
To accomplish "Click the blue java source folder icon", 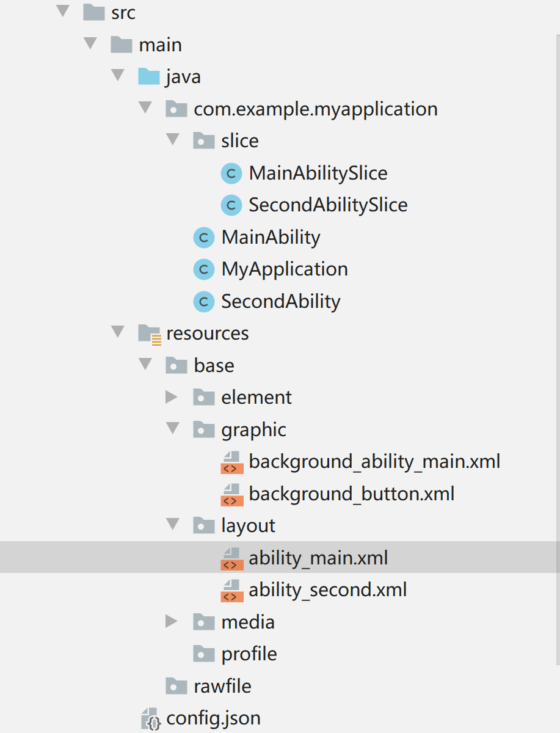I will (x=149, y=77).
